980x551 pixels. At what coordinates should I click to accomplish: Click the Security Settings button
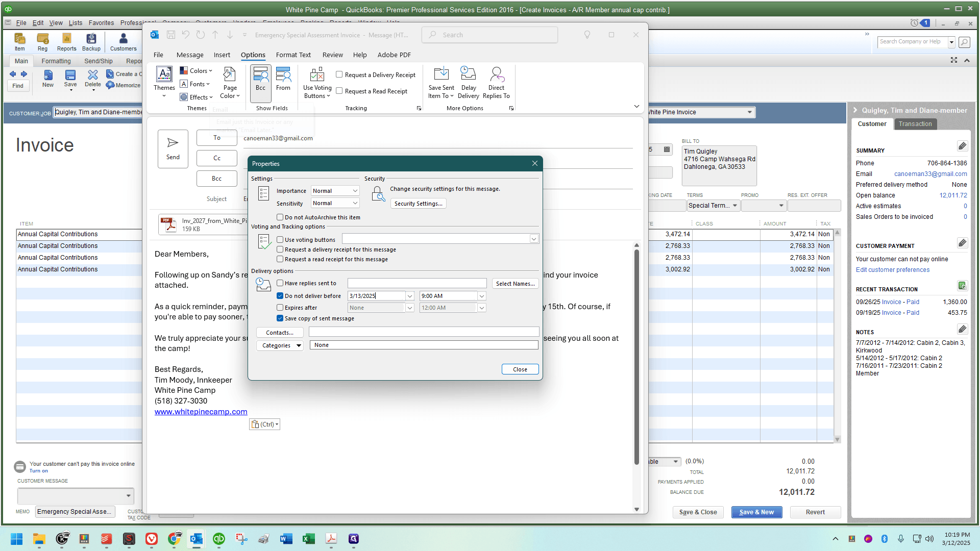point(418,204)
